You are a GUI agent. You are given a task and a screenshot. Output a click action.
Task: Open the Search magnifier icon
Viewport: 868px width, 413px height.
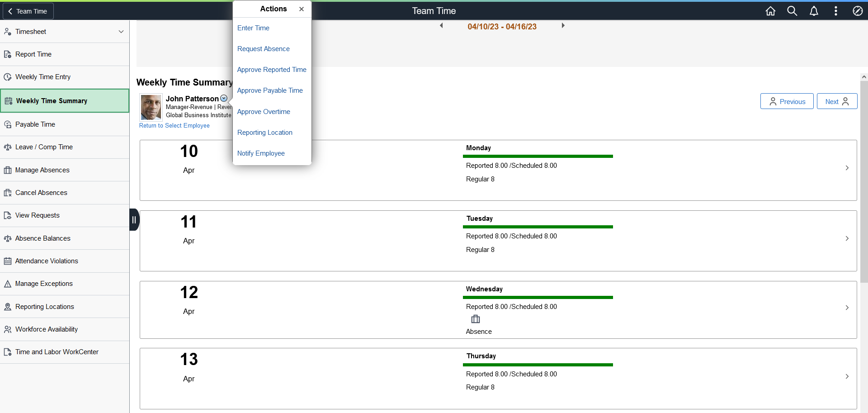pos(792,11)
